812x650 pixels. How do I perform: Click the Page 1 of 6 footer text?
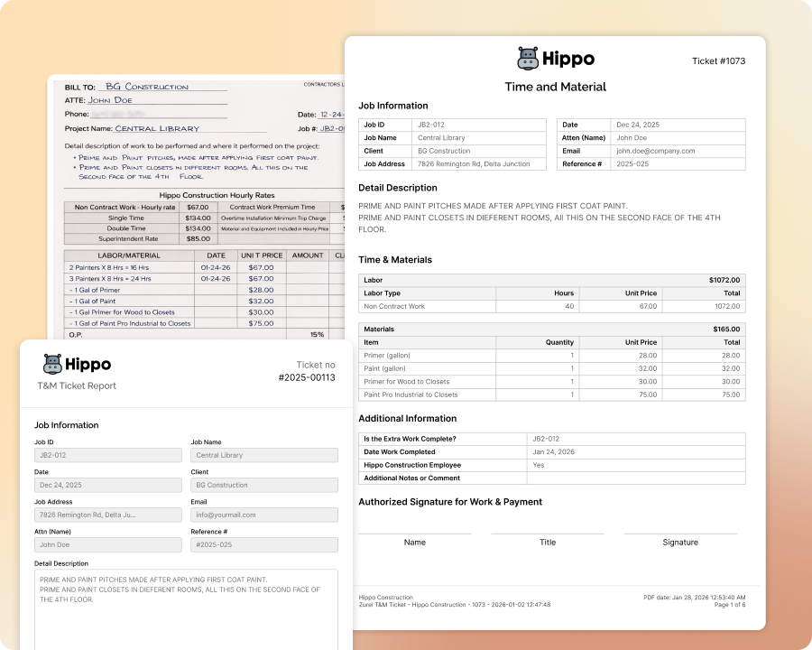pyautogui.click(x=730, y=604)
